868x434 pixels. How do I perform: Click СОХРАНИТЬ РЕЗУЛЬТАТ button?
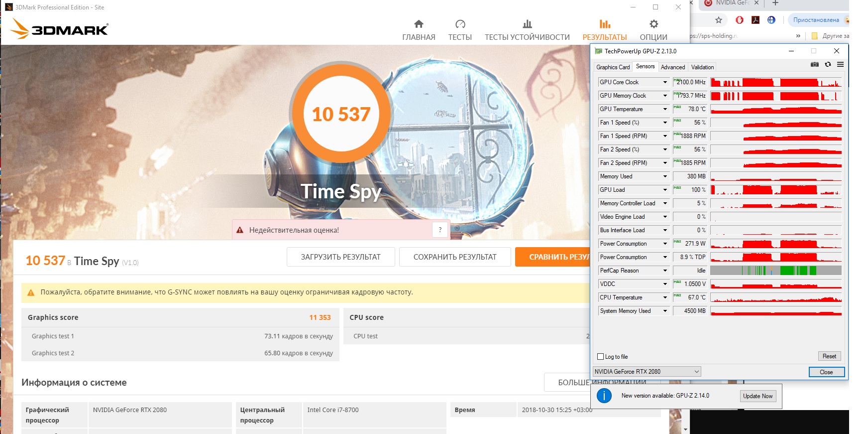point(455,257)
